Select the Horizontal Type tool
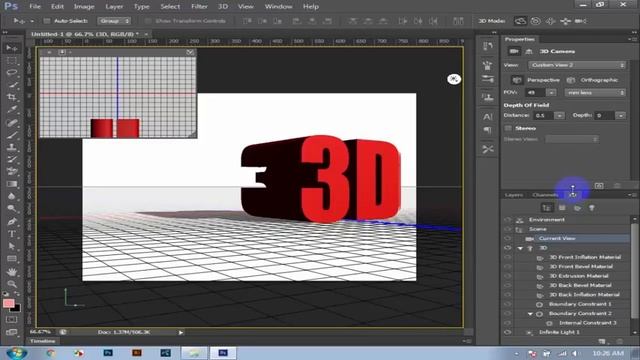 click(x=11, y=234)
